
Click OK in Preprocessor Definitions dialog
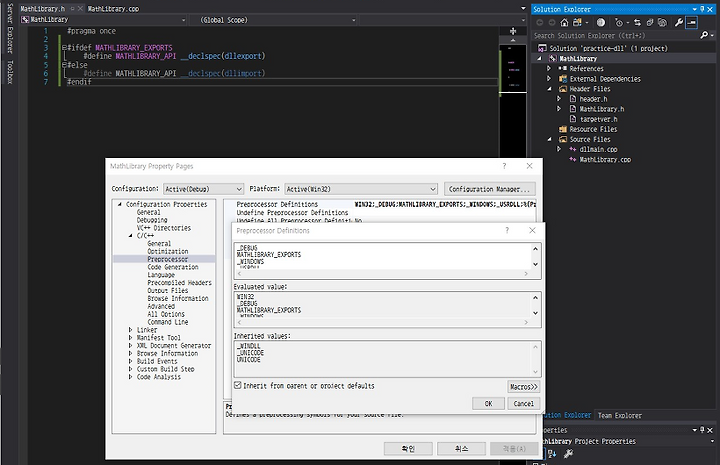coord(488,403)
